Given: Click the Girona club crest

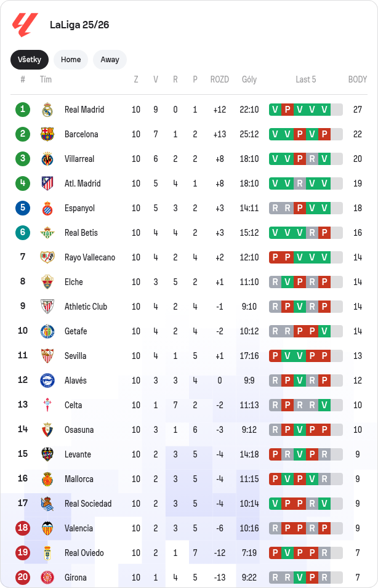Looking at the screenshot, I should 47,578.
